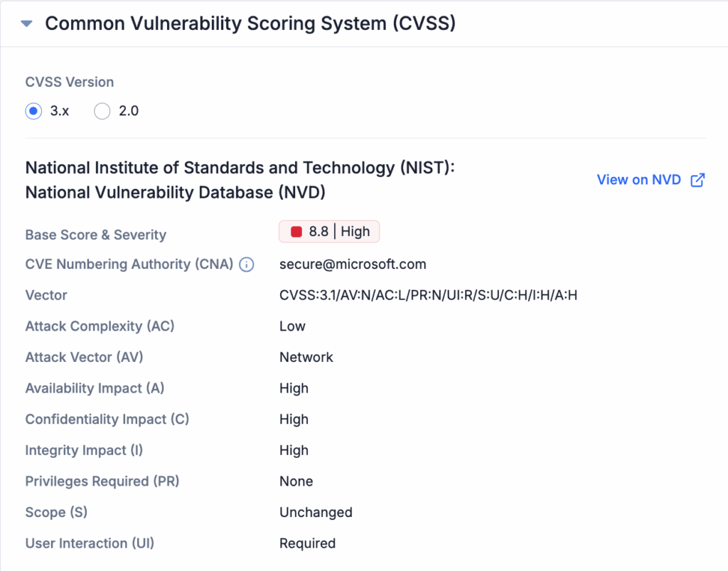Click the Privileges Required value None
728x571 pixels.
[x=296, y=481]
